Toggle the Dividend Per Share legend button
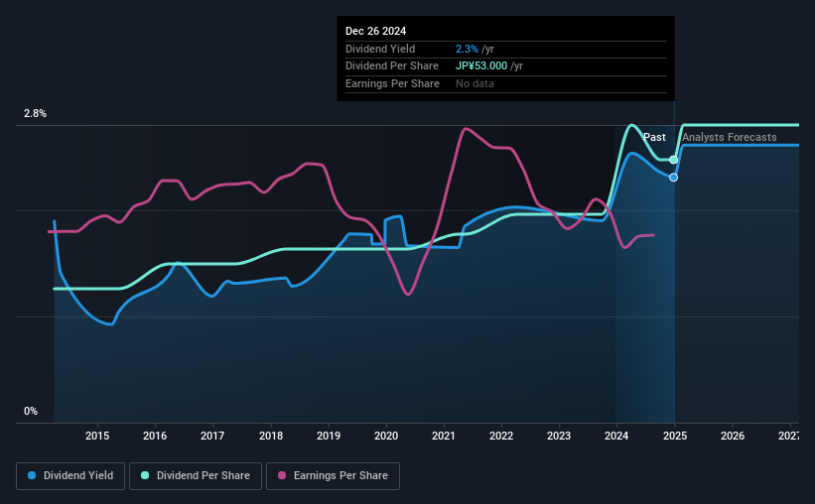Image resolution: width=815 pixels, height=504 pixels. click(x=196, y=476)
